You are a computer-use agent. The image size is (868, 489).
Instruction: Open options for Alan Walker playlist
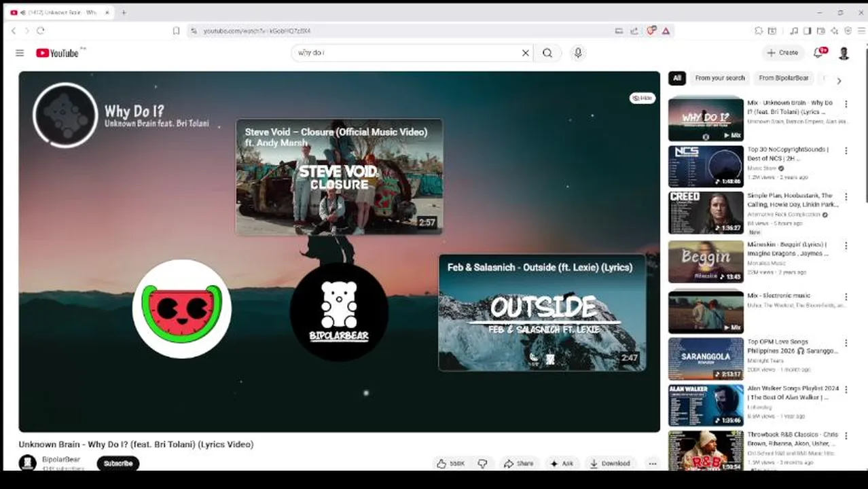(846, 389)
